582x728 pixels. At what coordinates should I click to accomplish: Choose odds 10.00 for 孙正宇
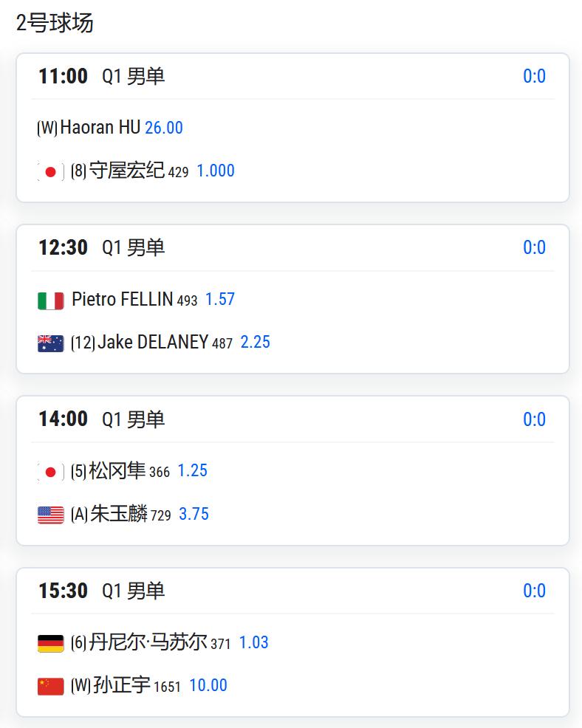point(208,685)
